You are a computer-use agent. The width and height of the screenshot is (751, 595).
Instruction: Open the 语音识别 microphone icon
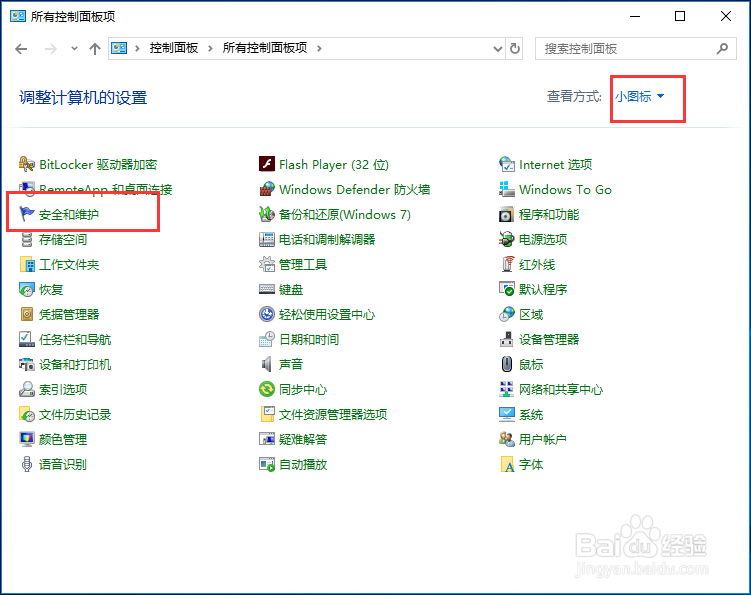(x=26, y=464)
